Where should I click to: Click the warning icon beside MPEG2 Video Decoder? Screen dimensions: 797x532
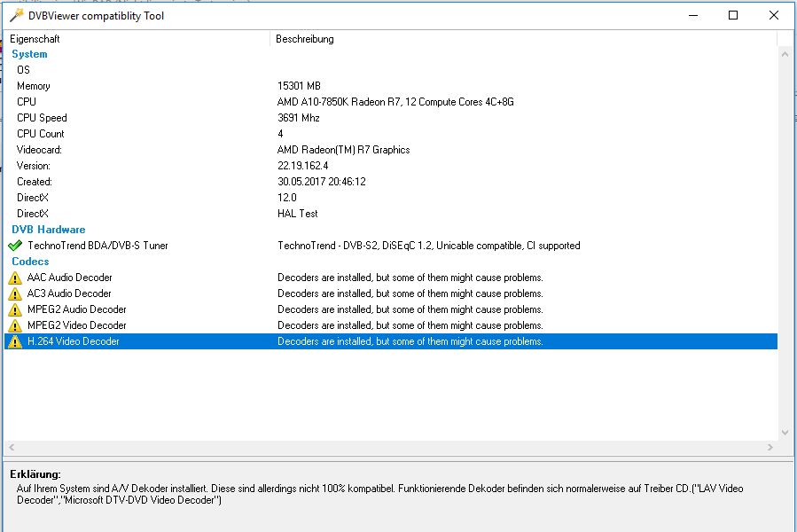coord(15,325)
